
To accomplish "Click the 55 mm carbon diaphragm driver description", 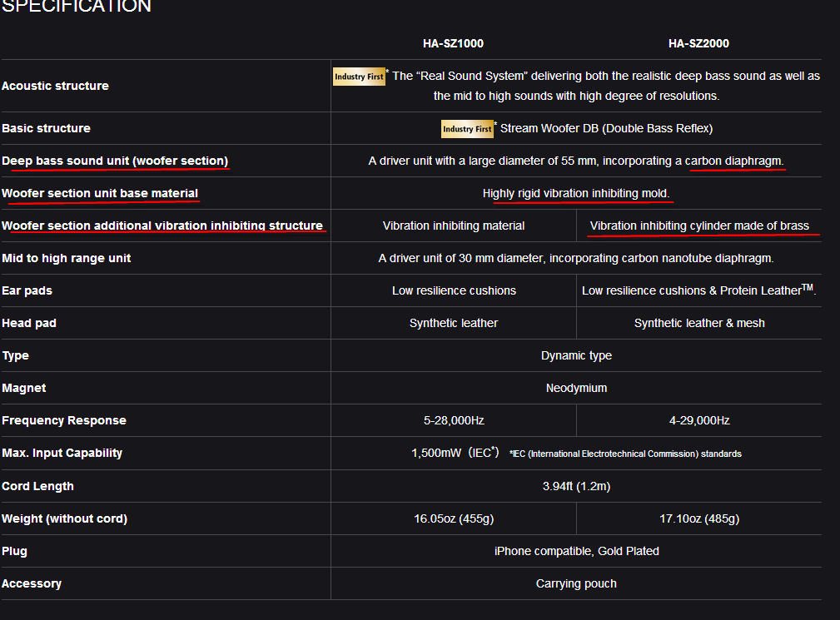I will [576, 161].
